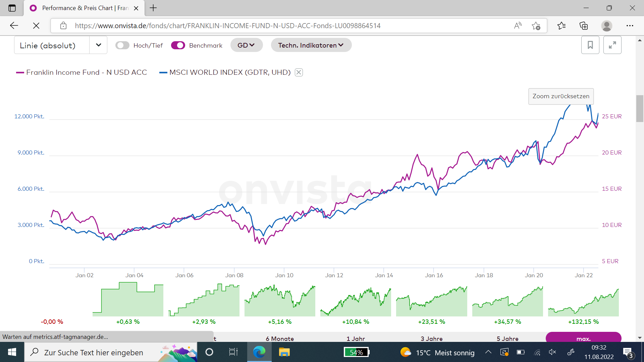Disable the Benchmark toggle
Image resolution: width=644 pixels, height=362 pixels.
pyautogui.click(x=178, y=45)
